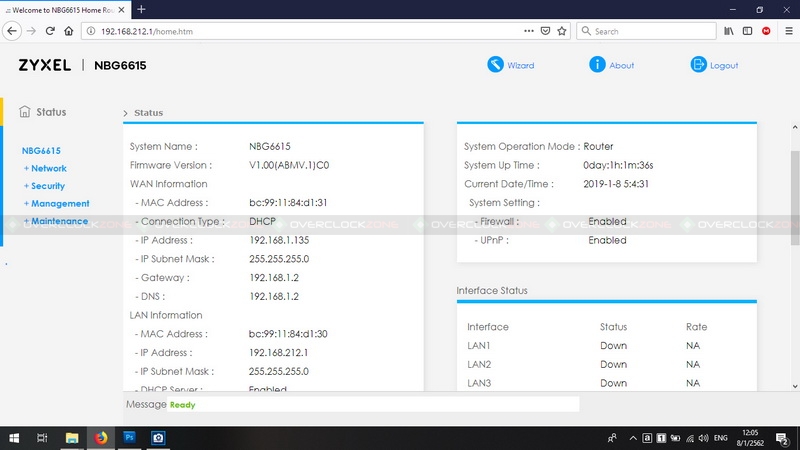800x450 pixels.
Task: Click the browser Search box
Action: (x=646, y=31)
